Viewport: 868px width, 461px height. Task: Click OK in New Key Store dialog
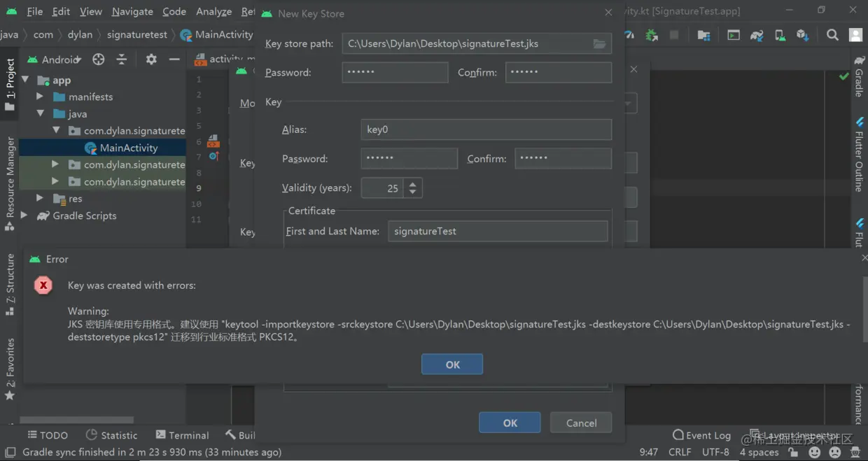[510, 423]
